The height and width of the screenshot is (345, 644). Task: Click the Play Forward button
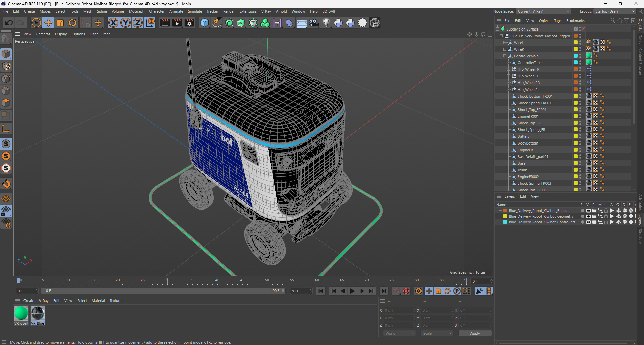352,291
